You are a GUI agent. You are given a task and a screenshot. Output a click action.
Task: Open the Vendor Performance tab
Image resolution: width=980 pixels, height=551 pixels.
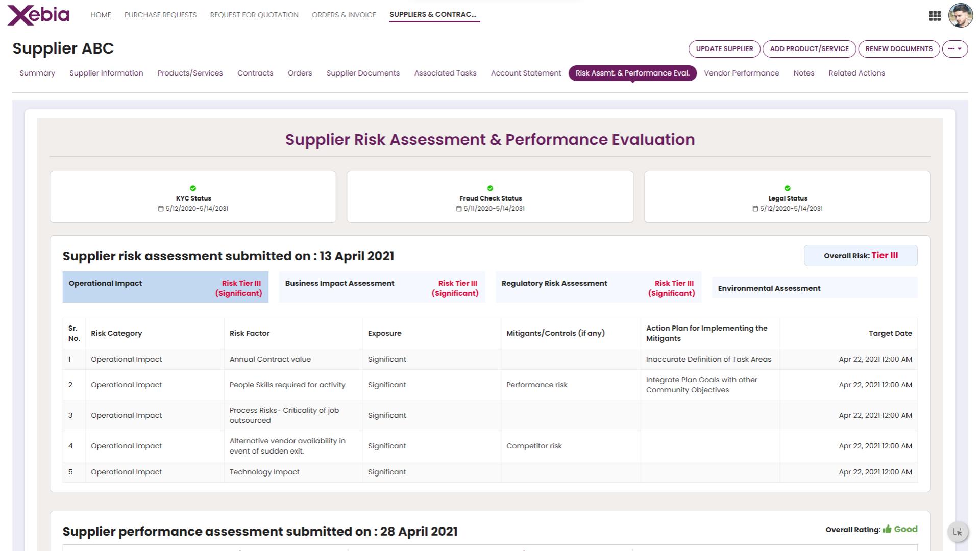tap(741, 73)
